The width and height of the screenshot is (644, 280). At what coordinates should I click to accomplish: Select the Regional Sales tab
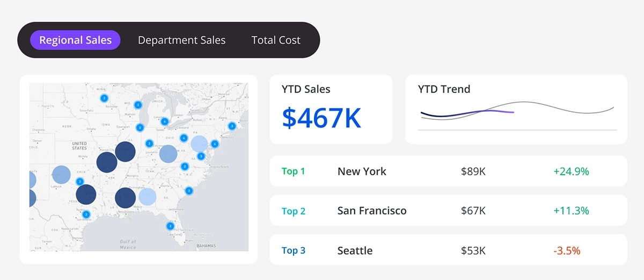click(75, 40)
